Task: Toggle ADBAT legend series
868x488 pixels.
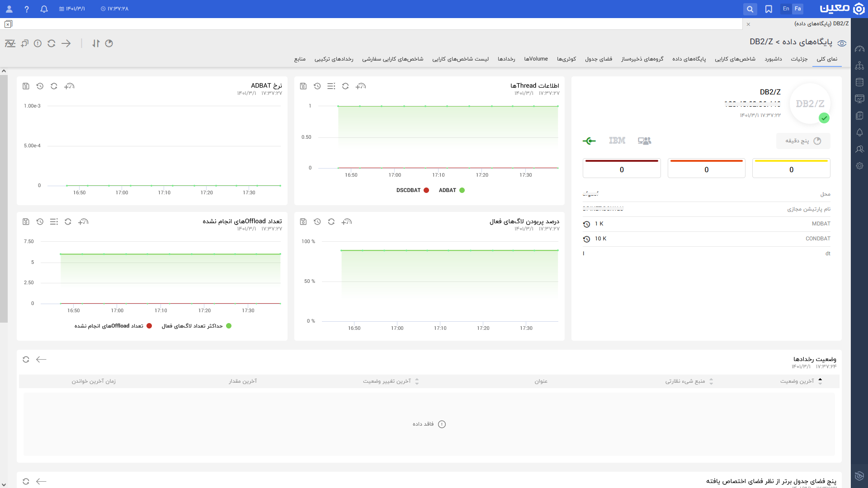Action: tap(452, 190)
